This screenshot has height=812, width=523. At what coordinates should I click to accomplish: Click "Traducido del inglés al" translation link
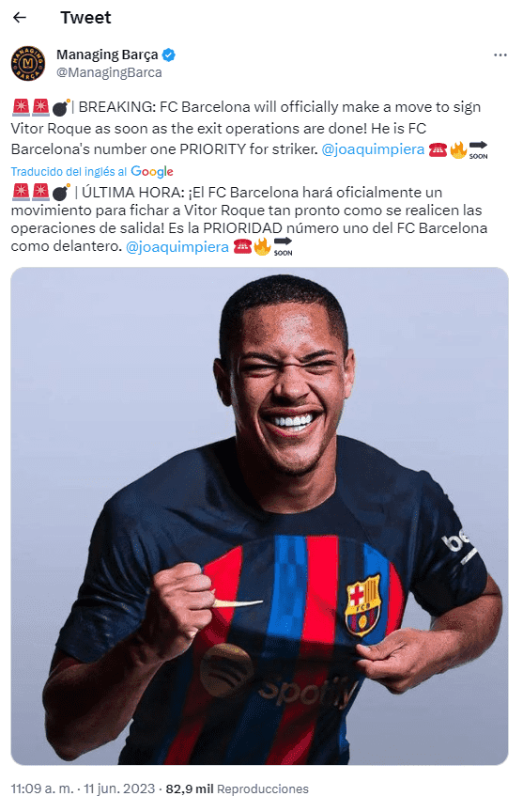point(69,171)
